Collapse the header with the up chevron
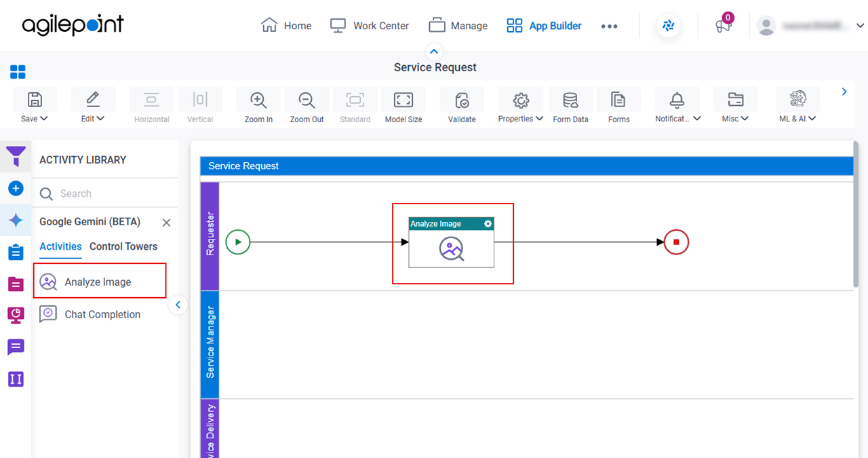 point(434,52)
